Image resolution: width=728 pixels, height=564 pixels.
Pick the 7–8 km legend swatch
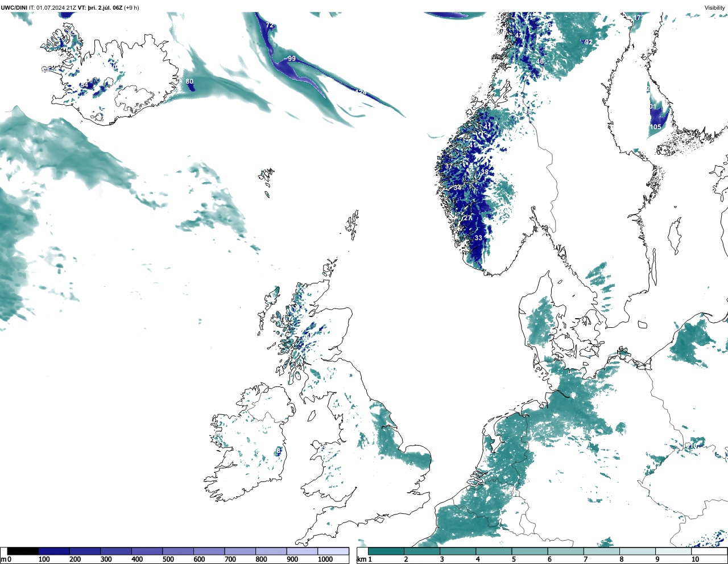coord(601,551)
